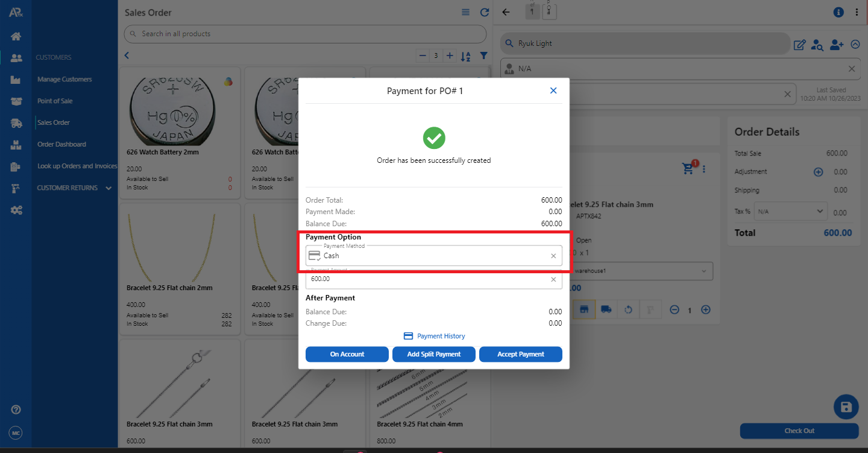Select the store pickup toggle icon
The width and height of the screenshot is (868, 453).
pyautogui.click(x=583, y=309)
